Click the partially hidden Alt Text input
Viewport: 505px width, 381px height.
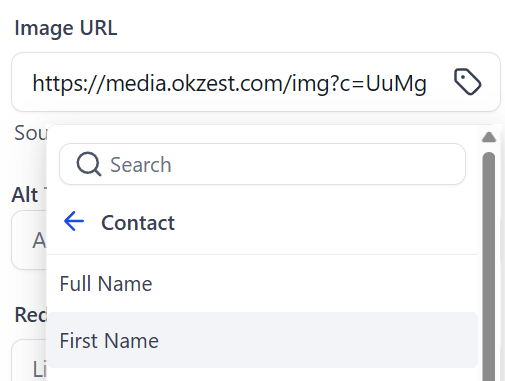point(29,240)
